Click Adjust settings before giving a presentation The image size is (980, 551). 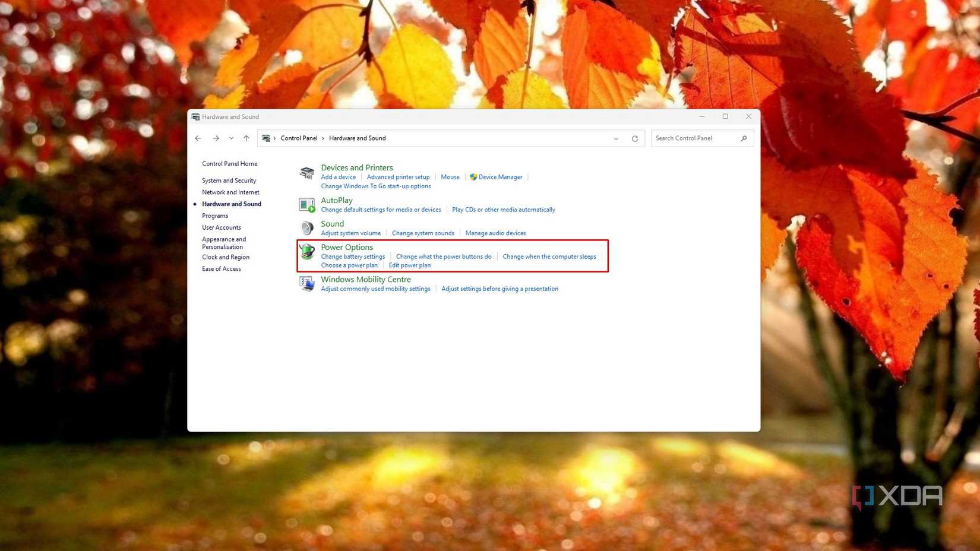(x=500, y=289)
